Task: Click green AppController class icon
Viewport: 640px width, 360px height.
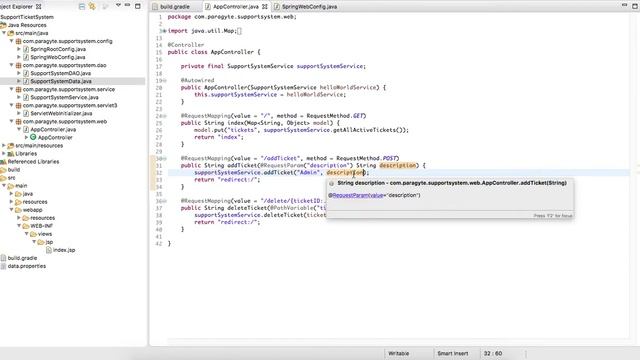Action: [x=33, y=138]
